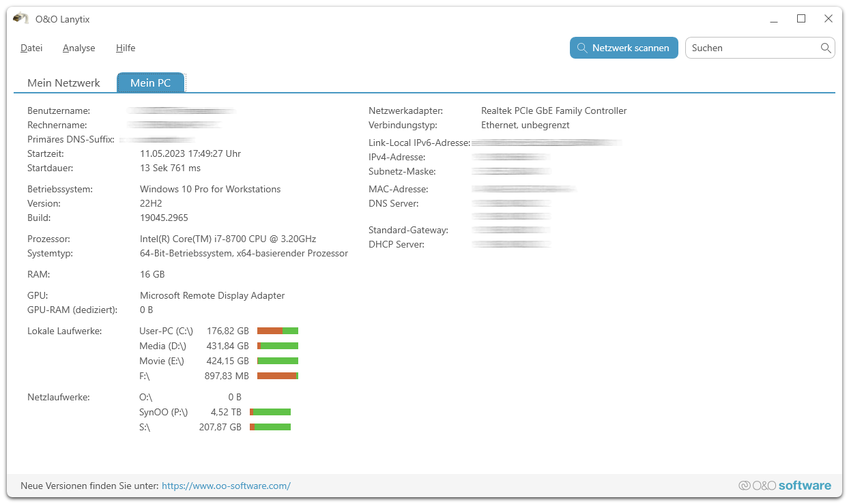The width and height of the screenshot is (849, 504).
Task: Click the User-PC (C:\) drive label
Action: coord(166,331)
